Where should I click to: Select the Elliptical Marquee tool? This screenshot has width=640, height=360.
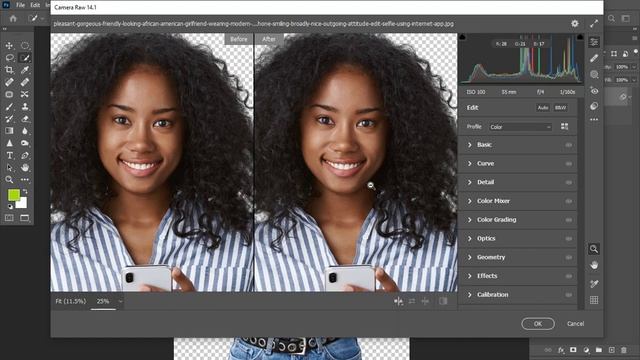coord(25,46)
